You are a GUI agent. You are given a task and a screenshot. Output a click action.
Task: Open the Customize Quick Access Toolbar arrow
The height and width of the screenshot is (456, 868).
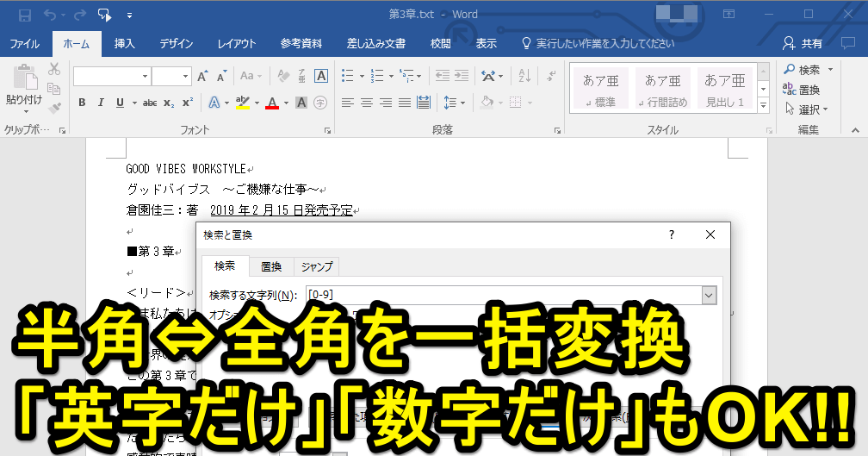129,16
